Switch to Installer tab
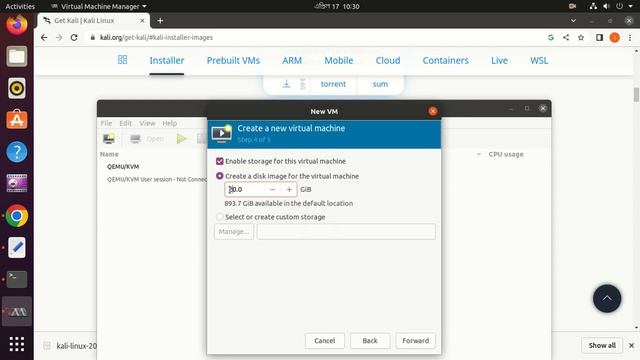 (x=167, y=60)
